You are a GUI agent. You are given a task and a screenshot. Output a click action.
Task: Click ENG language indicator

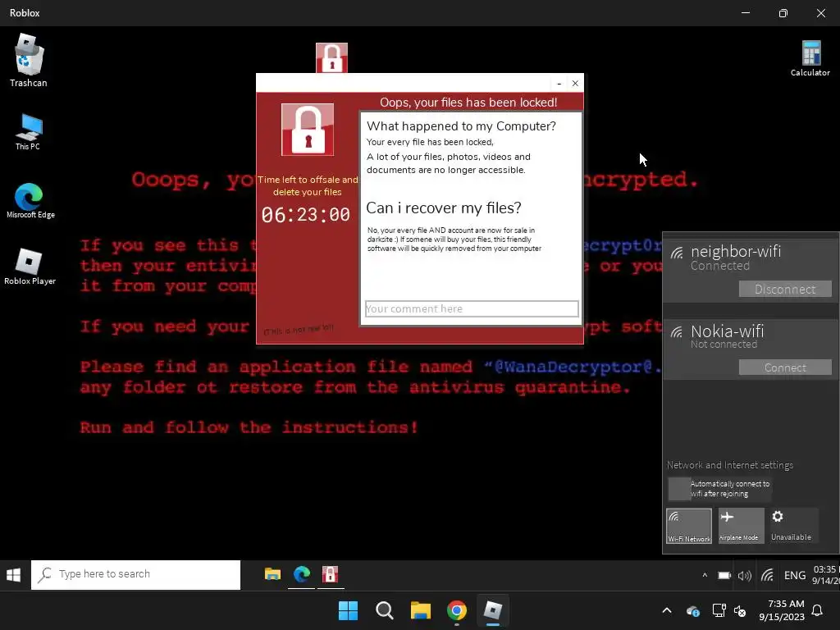pos(794,575)
